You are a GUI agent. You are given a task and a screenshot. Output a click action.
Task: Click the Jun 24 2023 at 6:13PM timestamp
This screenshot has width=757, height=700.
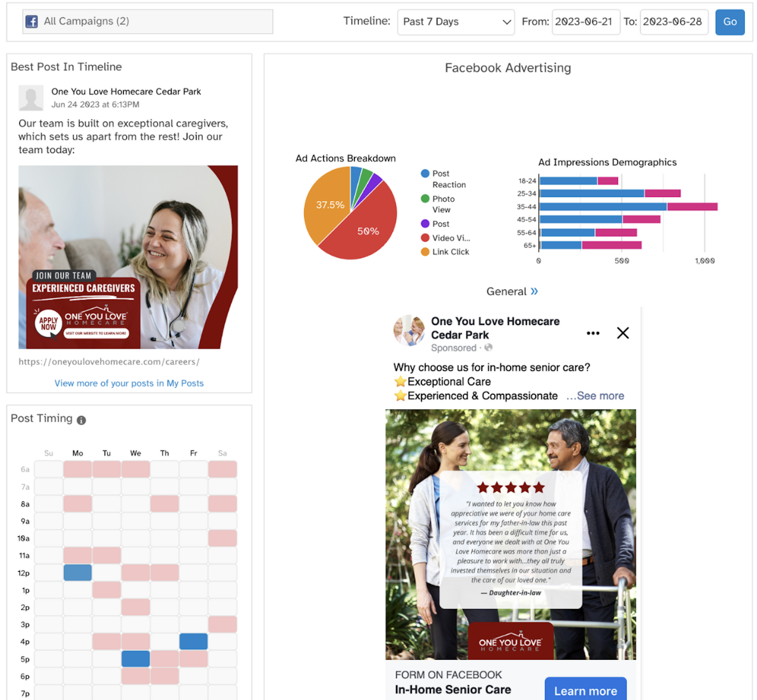[x=95, y=105]
